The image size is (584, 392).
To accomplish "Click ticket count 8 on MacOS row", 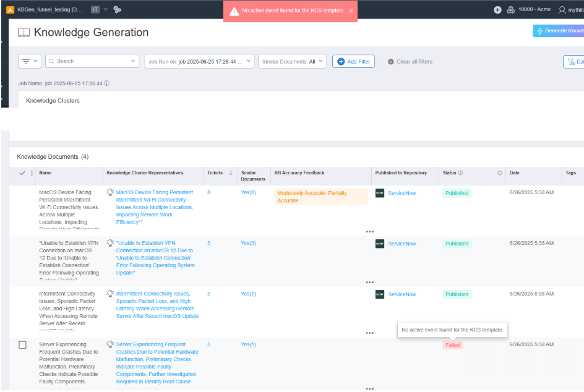I will pos(209,192).
